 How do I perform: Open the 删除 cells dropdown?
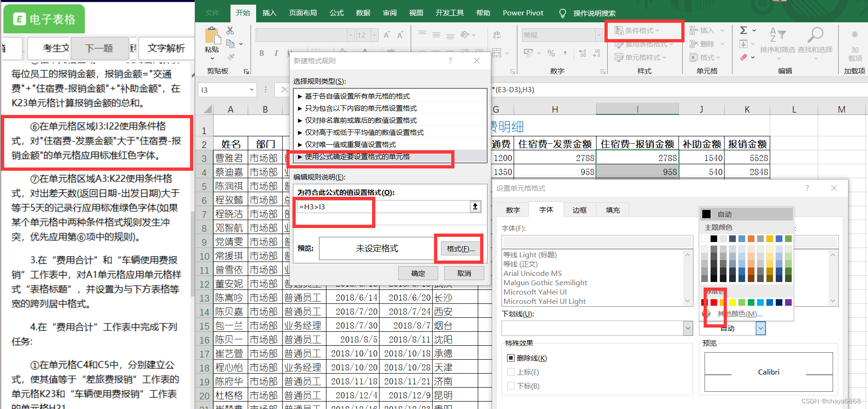[x=707, y=44]
